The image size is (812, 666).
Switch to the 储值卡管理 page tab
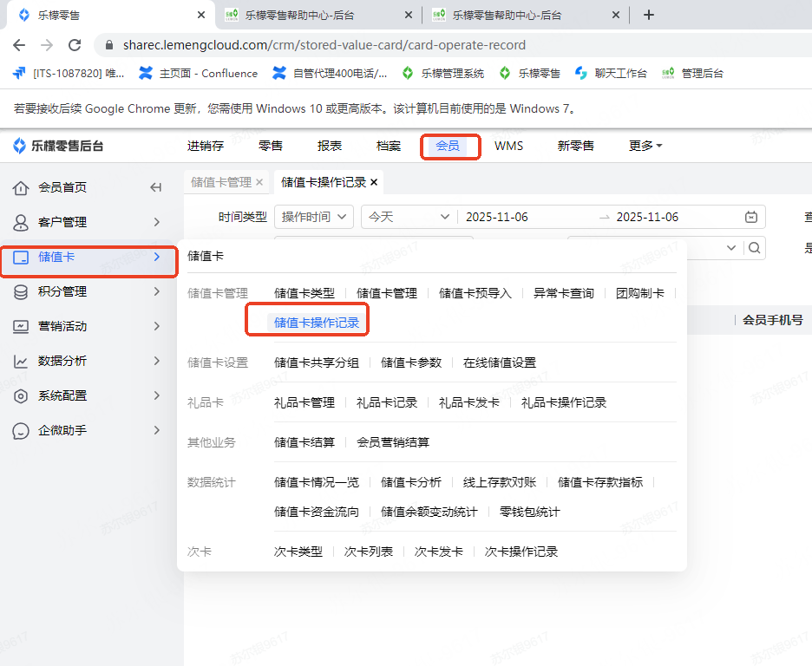[x=221, y=182]
